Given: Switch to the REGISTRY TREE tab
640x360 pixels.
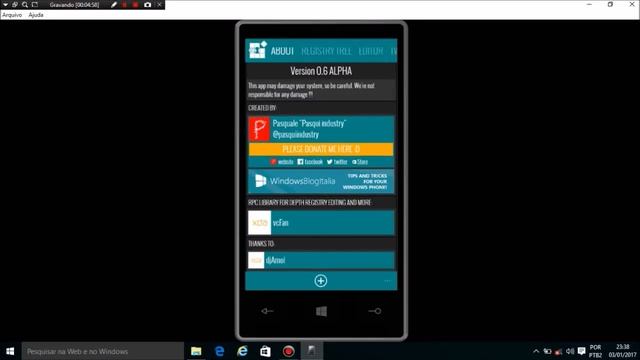Looking at the screenshot, I should pyautogui.click(x=326, y=51).
